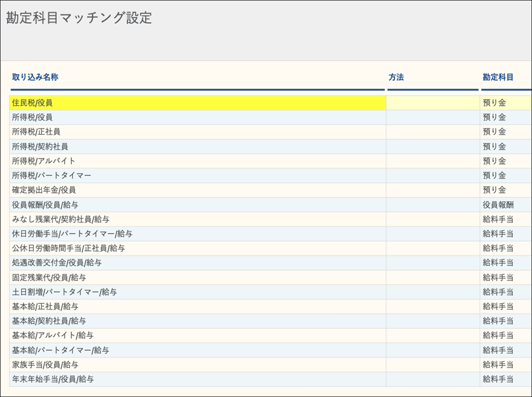Viewport: 532px width, 397px height.
Task: Choose the 所得税/契約社員 row
Action: [40, 146]
